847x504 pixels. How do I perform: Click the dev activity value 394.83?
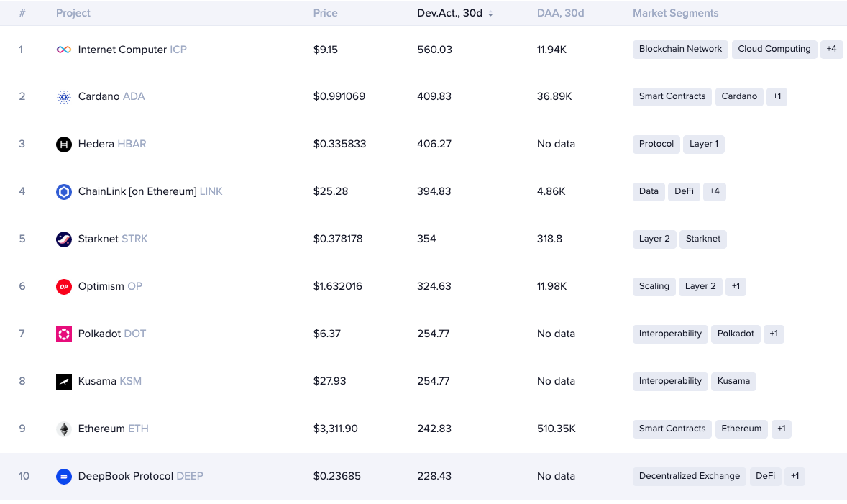[434, 192]
